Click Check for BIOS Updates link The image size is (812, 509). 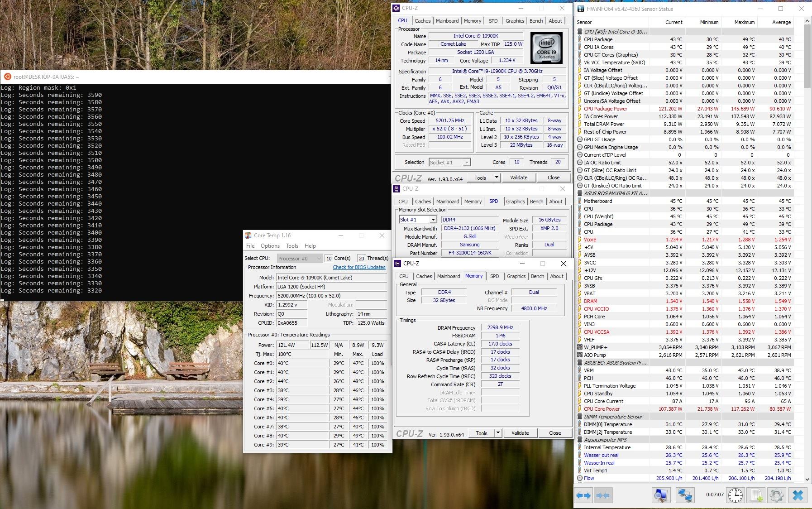359,267
